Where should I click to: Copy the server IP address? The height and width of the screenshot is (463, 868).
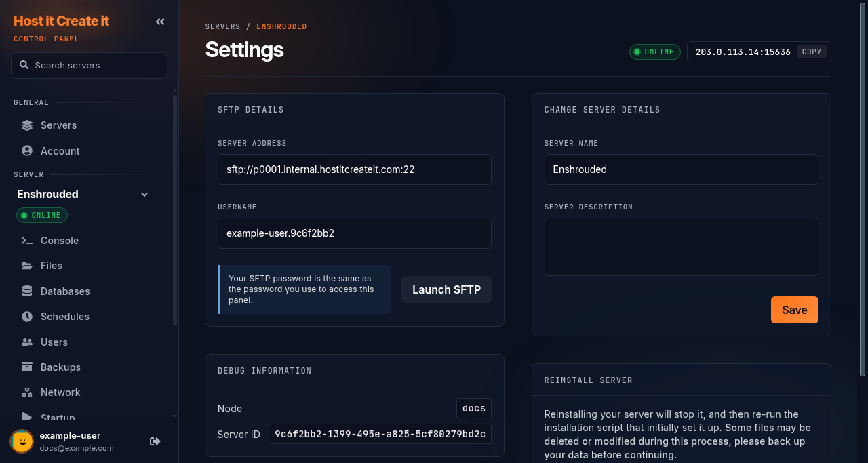(x=812, y=52)
